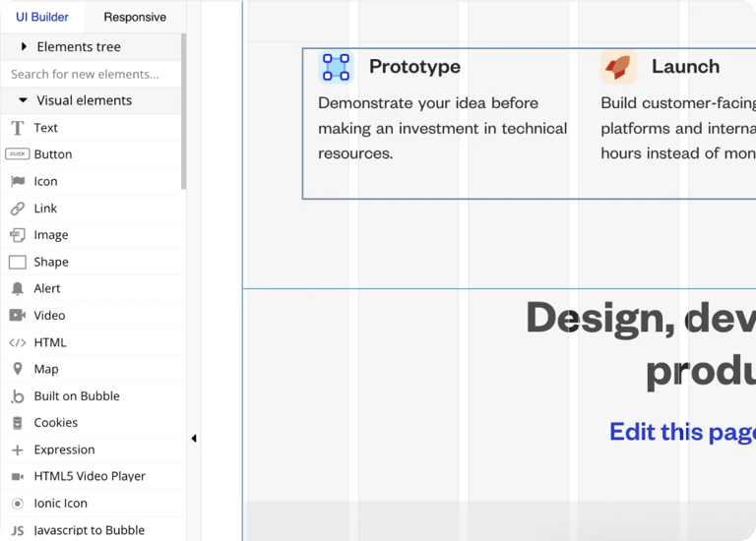The image size is (756, 541).
Task: Click the Launch heading on canvas
Action: point(685,67)
